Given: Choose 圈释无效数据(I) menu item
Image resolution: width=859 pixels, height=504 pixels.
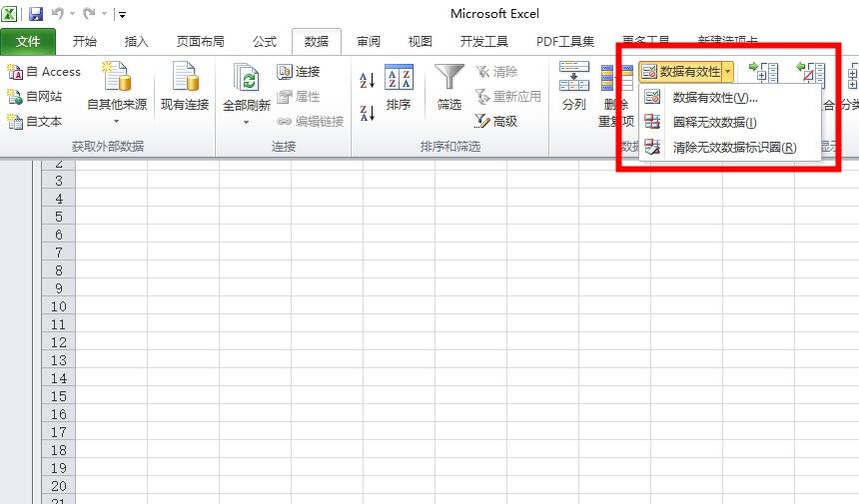Looking at the screenshot, I should click(x=730, y=122).
